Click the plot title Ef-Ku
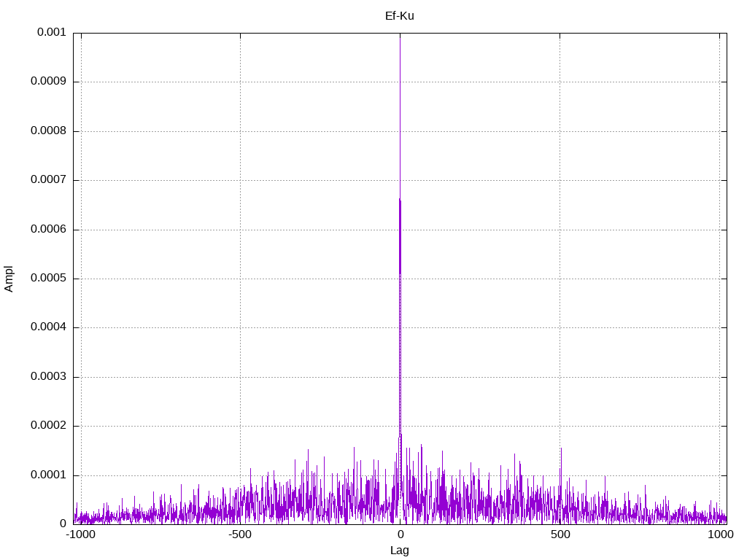 tap(399, 16)
